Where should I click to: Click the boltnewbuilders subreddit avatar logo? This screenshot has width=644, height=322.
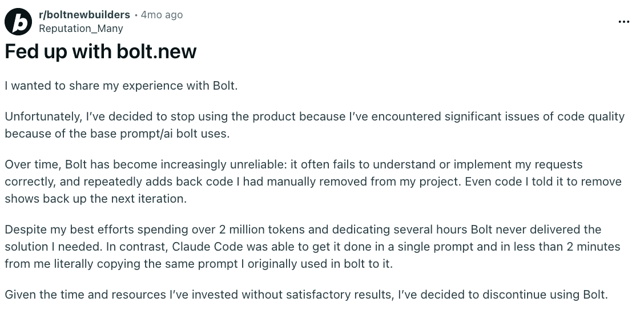click(18, 22)
